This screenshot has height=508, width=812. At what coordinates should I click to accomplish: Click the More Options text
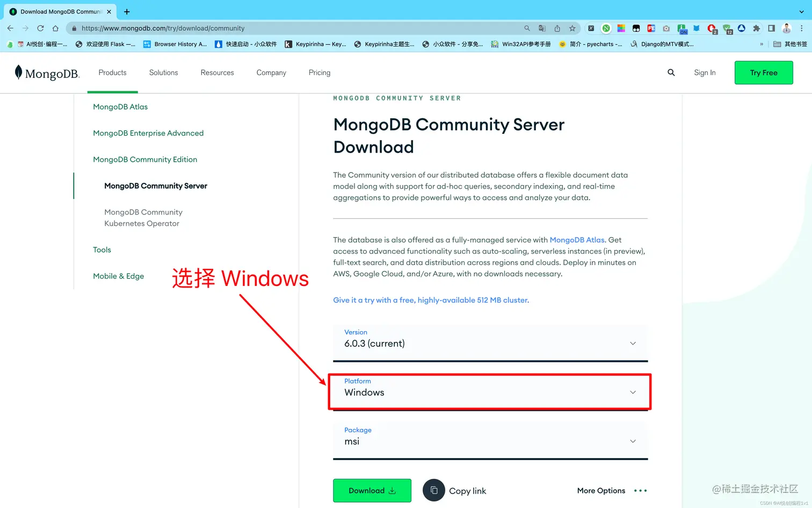(x=601, y=490)
